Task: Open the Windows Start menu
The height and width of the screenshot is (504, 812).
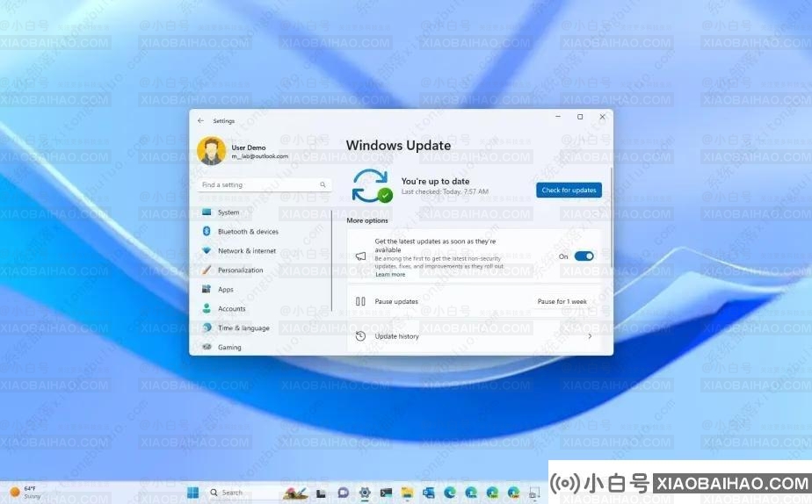Action: (x=192, y=493)
